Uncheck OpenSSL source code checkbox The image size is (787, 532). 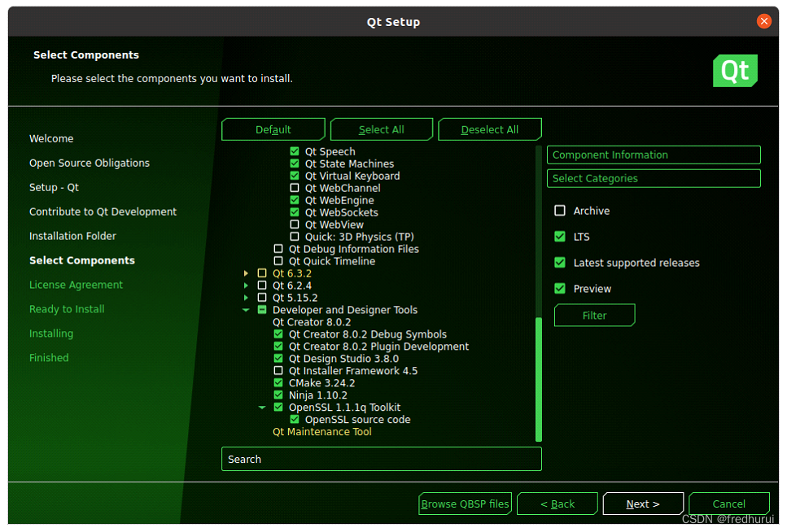[295, 419]
